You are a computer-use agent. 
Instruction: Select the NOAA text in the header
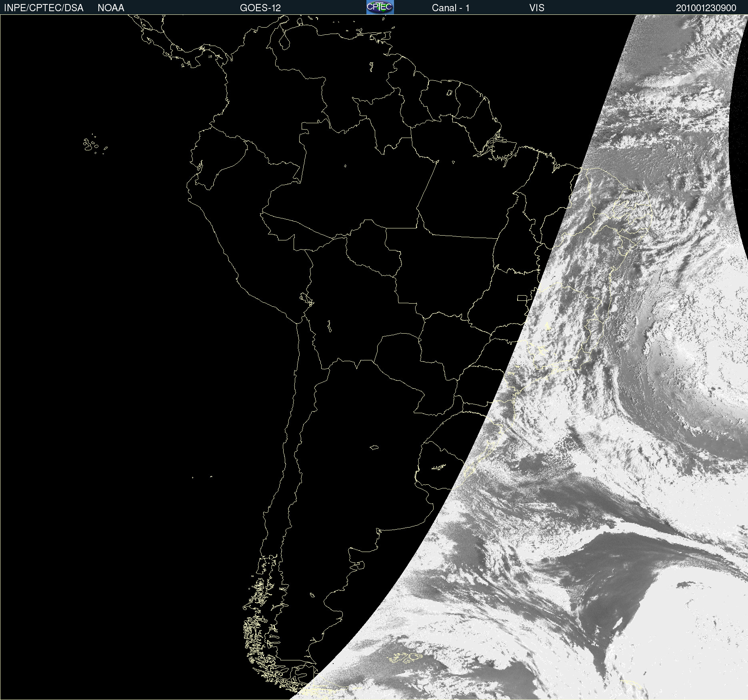click(x=111, y=8)
